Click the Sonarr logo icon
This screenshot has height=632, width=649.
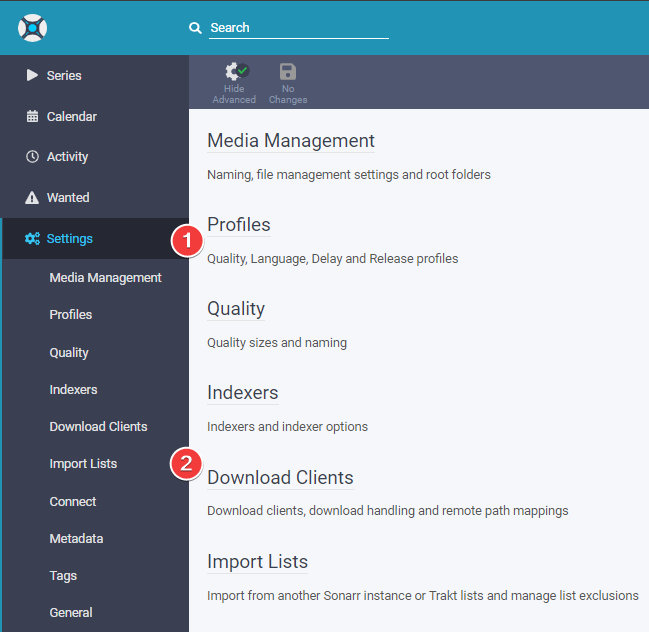[33, 27]
